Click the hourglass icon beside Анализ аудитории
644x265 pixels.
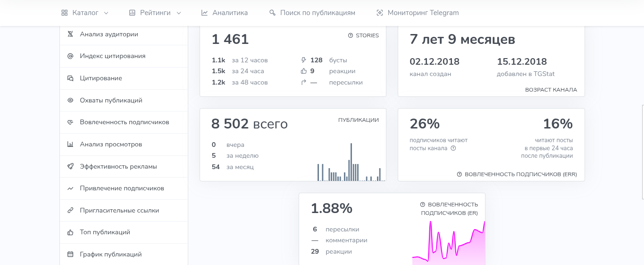70,34
